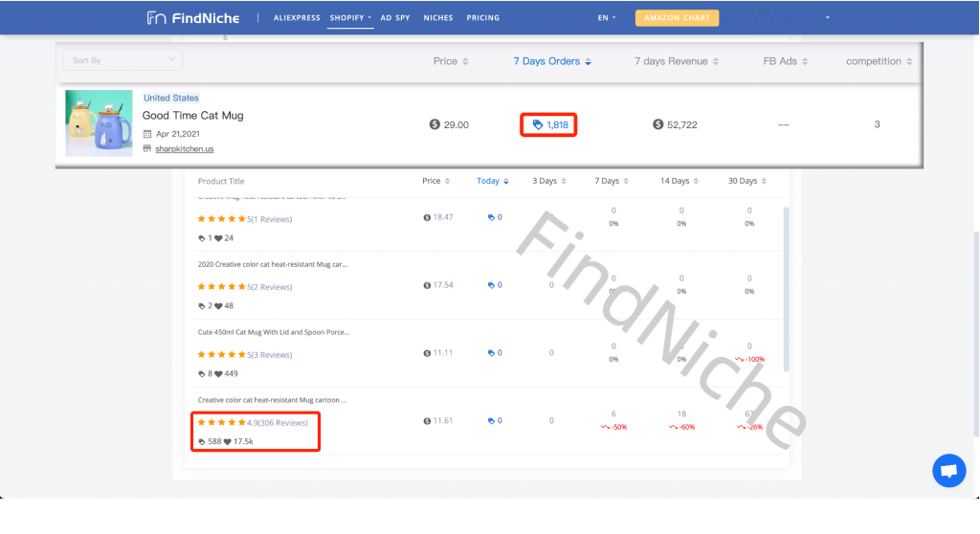This screenshot has height=534, width=980.
Task: Click the 11.11 price cell
Action: (438, 353)
